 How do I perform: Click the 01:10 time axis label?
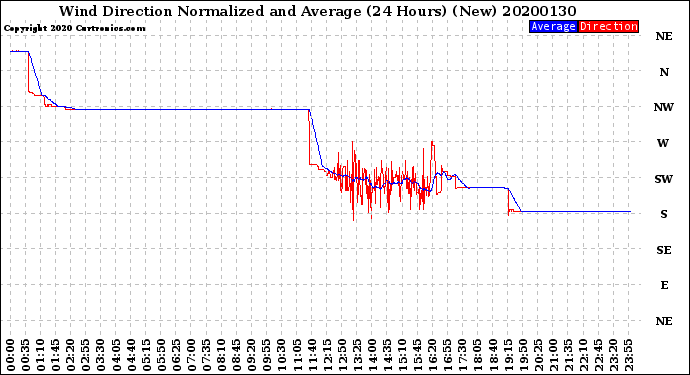click(x=41, y=355)
